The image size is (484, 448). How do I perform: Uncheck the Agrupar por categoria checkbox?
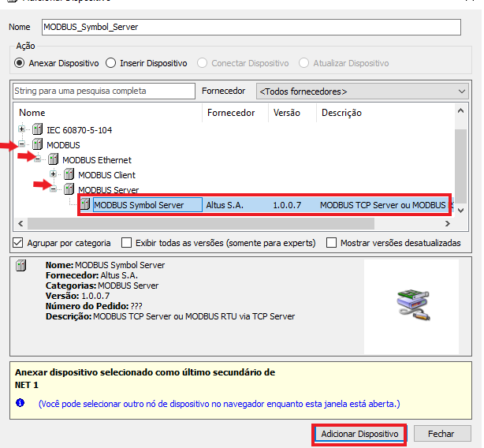tap(18, 243)
